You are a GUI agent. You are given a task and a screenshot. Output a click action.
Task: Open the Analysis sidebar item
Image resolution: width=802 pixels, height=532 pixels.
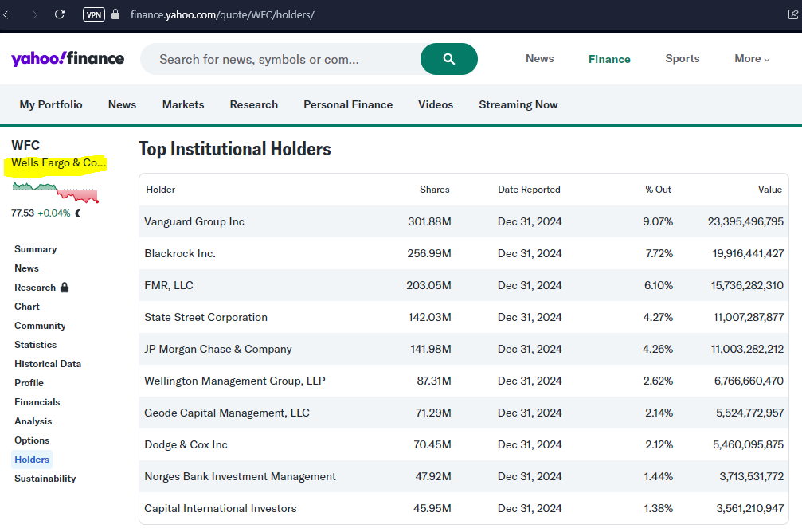[33, 421]
